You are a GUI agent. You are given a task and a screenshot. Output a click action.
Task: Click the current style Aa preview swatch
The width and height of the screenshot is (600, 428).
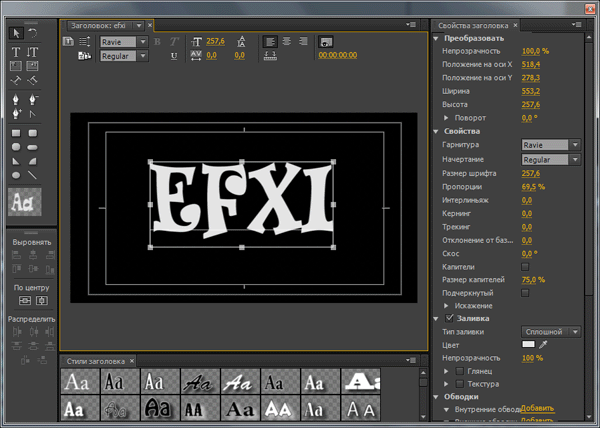pyautogui.click(x=25, y=202)
